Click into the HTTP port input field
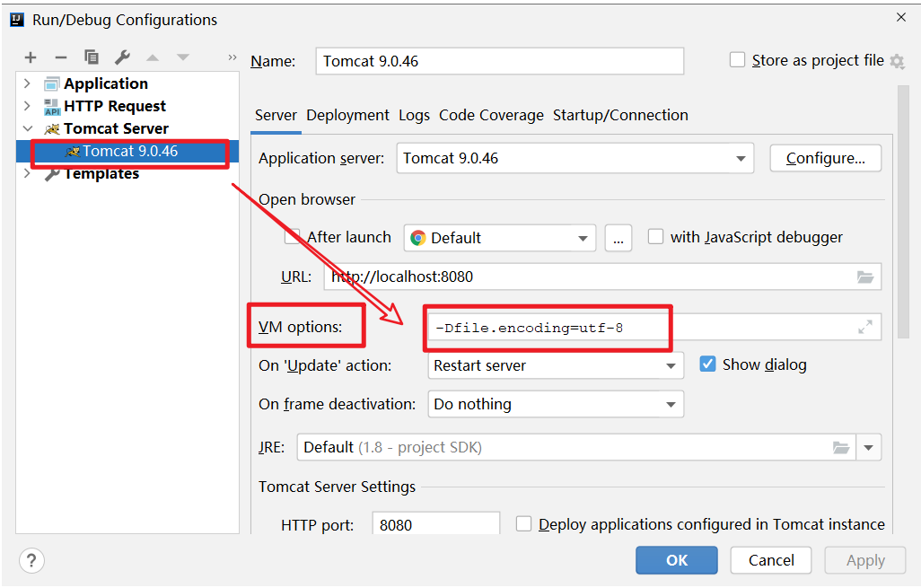The height and width of the screenshot is (588, 921). click(x=435, y=524)
